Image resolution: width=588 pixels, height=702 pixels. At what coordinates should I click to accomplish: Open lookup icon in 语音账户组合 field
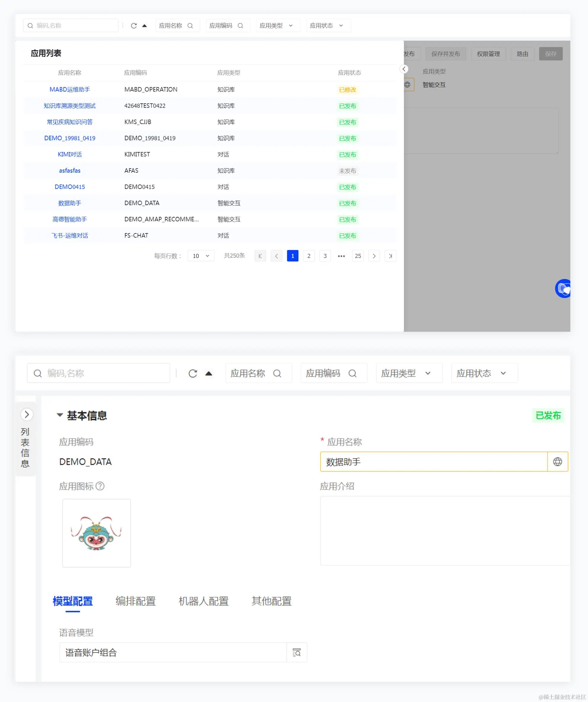(296, 652)
